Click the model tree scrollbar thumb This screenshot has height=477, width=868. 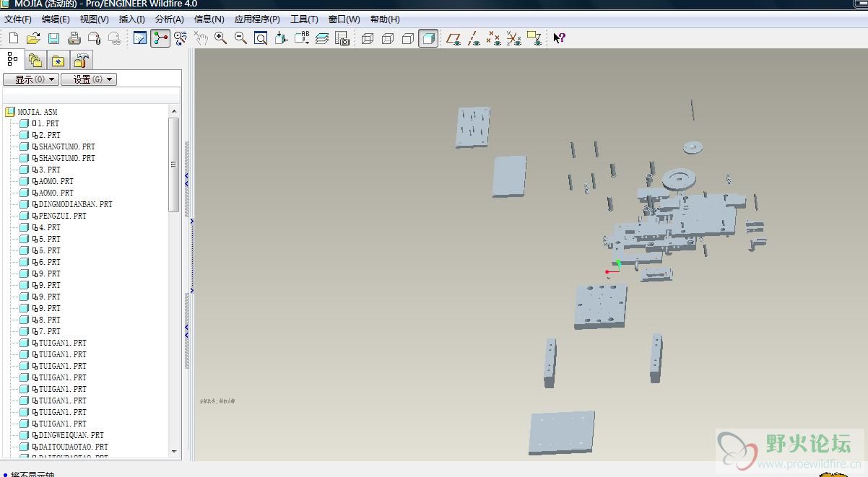(173, 165)
